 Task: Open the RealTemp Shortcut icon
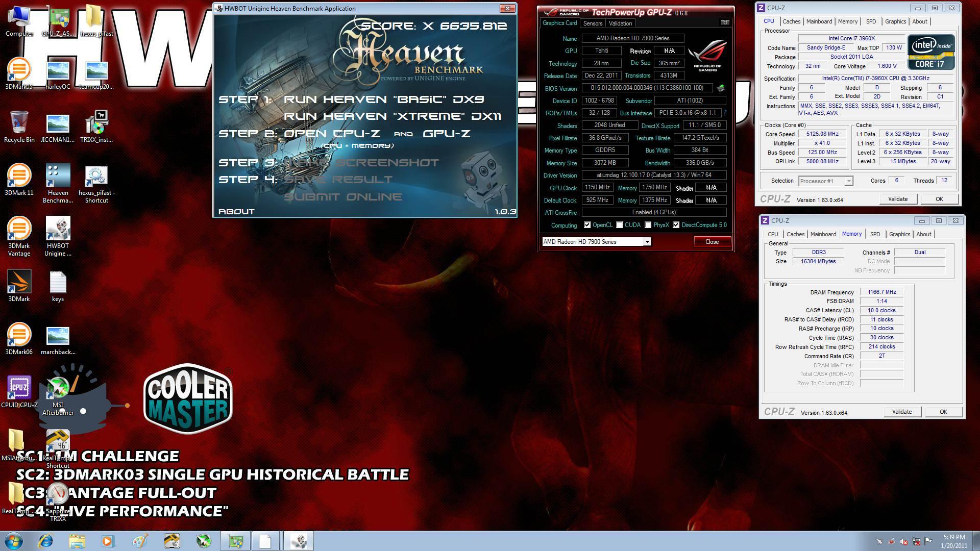pos(58,449)
